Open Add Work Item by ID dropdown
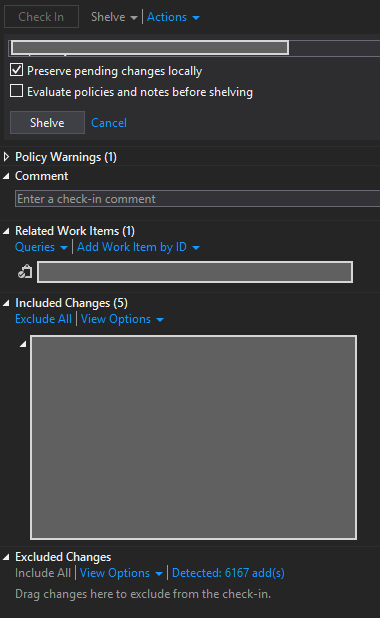The width and height of the screenshot is (380, 618). (138, 247)
